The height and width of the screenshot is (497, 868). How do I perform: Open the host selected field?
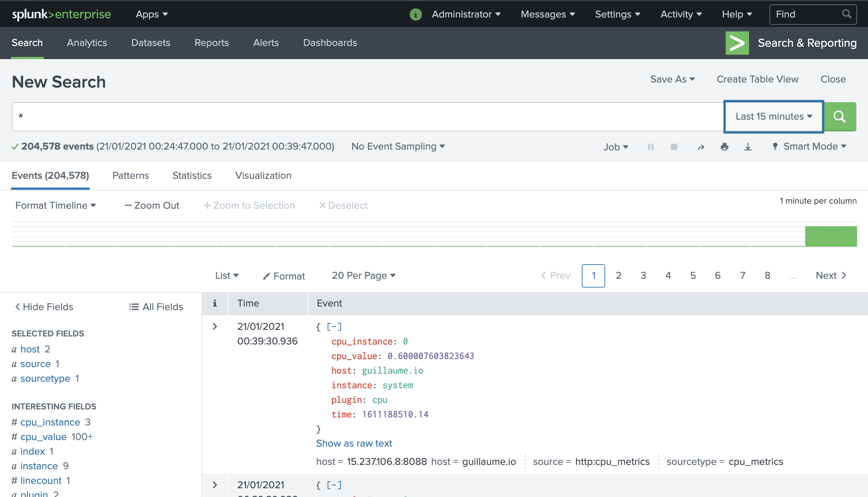[x=30, y=349]
